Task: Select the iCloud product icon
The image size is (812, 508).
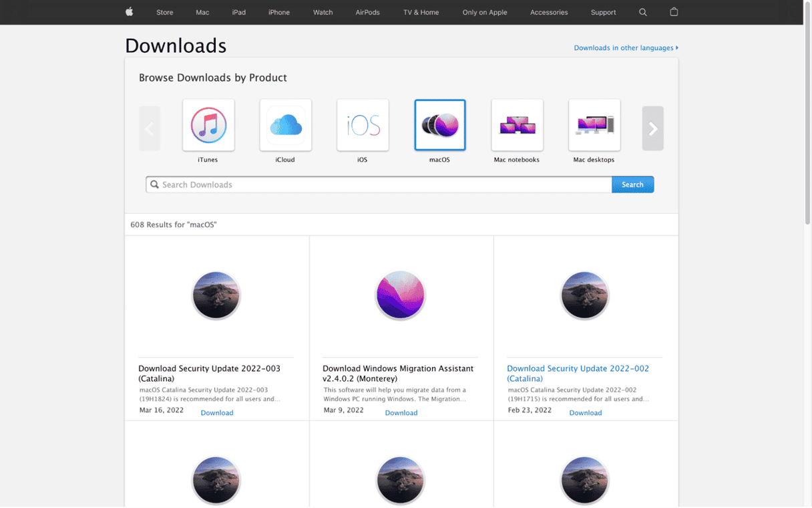Action: pos(285,126)
